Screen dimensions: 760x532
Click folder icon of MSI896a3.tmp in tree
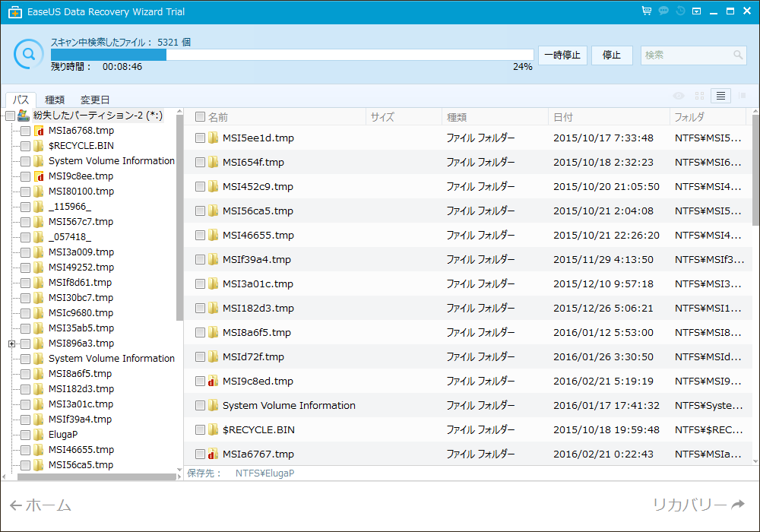pyautogui.click(x=39, y=344)
